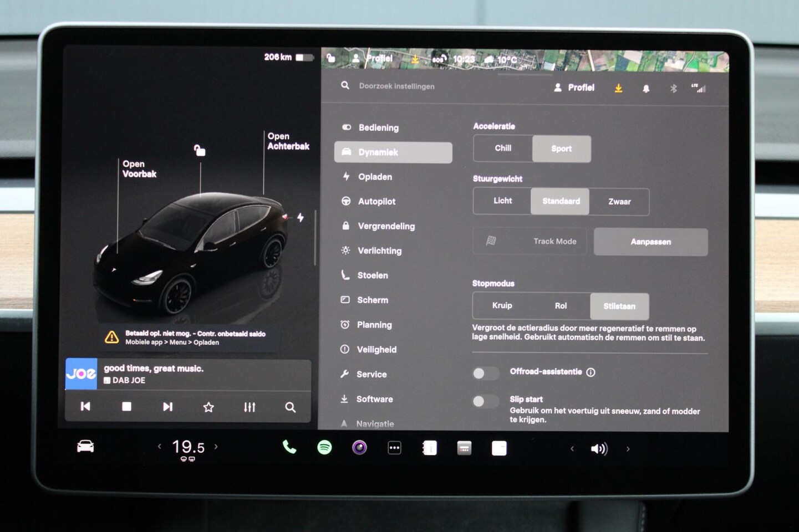Image resolution: width=799 pixels, height=532 pixels.
Task: Open the Spotify app in the dock
Action: 324,447
